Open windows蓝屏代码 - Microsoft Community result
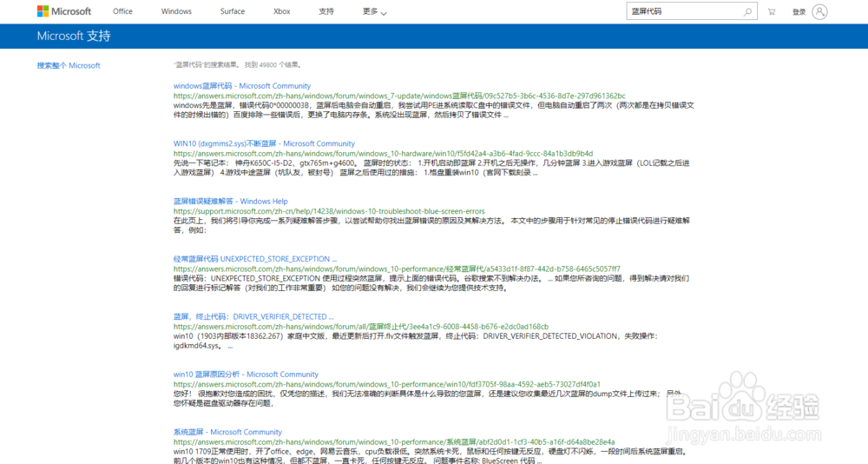The height and width of the screenshot is (464, 868). coord(242,86)
